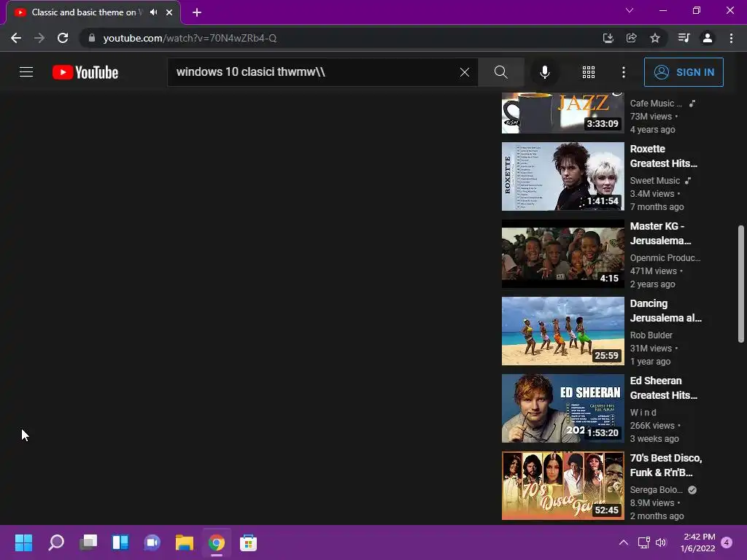Bookmark this tab with star icon

click(x=655, y=38)
